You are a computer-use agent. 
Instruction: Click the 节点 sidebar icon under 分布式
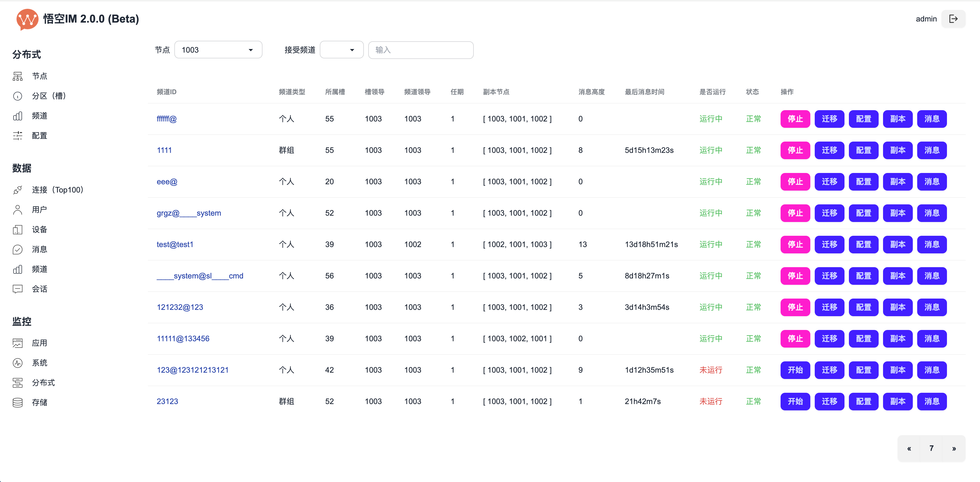tap(18, 76)
